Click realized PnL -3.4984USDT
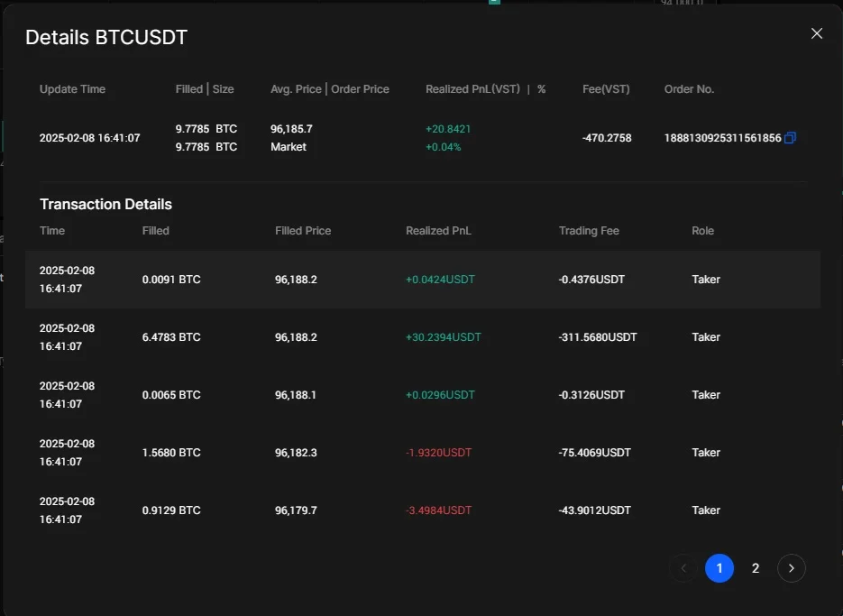Image resolution: width=843 pixels, height=616 pixels. pyautogui.click(x=439, y=510)
